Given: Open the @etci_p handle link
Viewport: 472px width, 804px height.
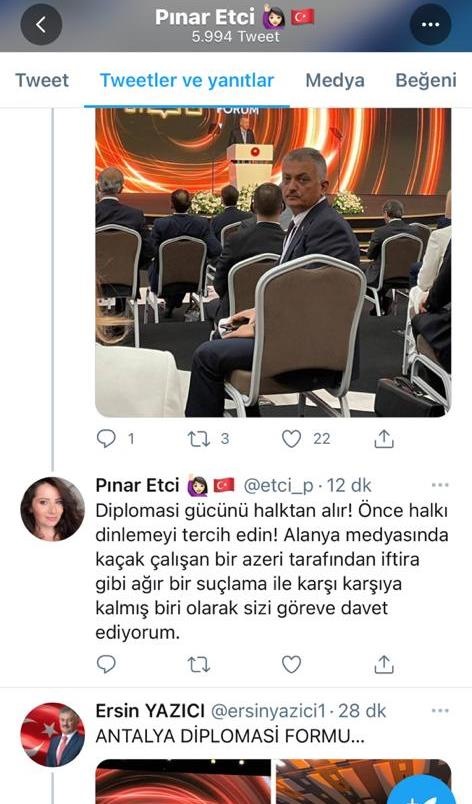Looking at the screenshot, I should (x=278, y=486).
